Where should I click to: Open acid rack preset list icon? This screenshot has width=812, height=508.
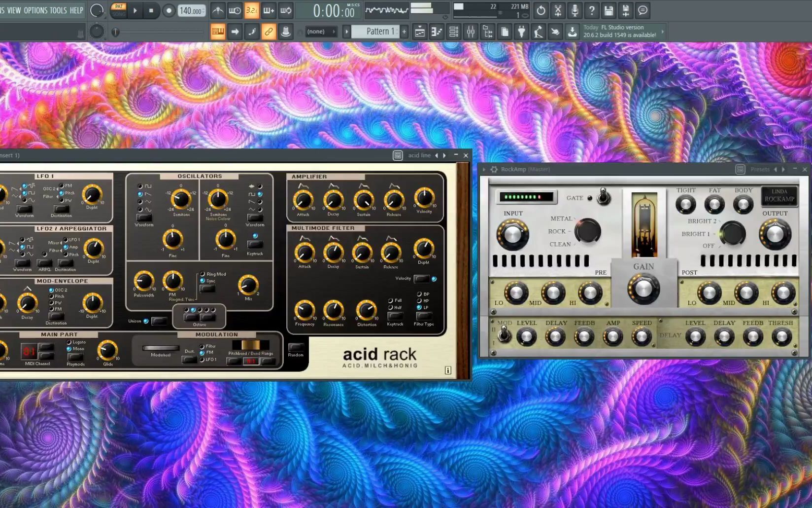(398, 155)
